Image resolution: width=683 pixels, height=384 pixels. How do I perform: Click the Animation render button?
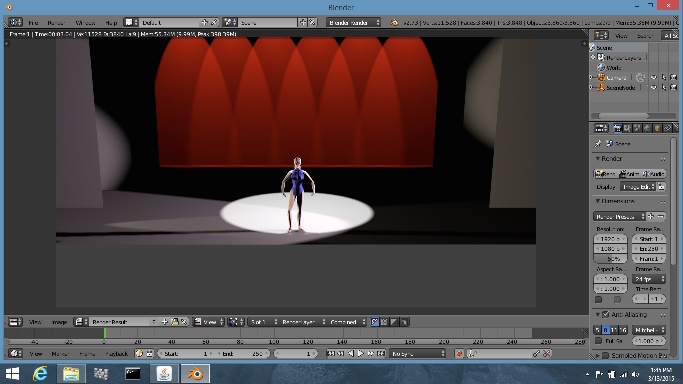(630, 174)
